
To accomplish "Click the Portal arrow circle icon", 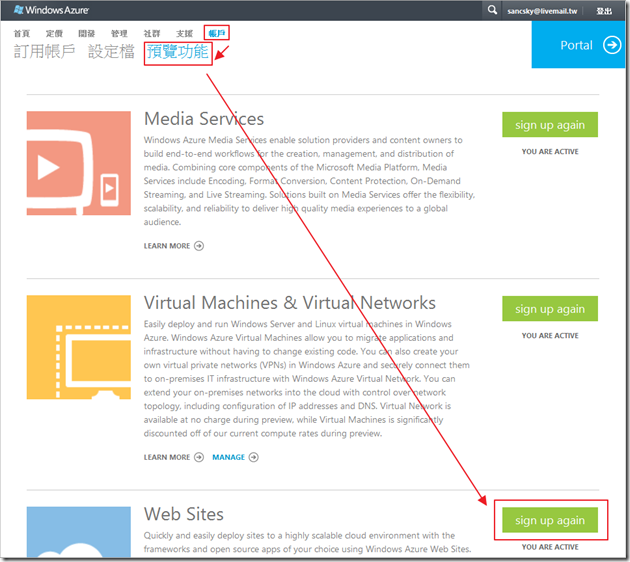I will pos(612,45).
